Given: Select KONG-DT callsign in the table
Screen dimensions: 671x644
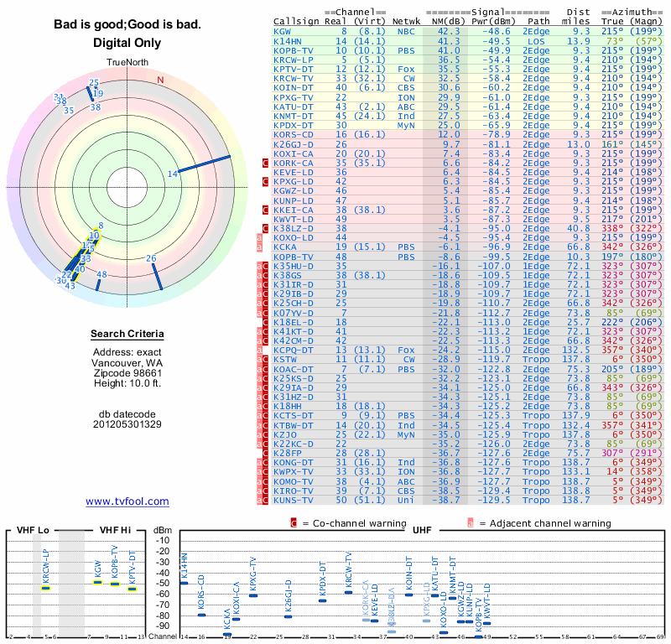Looking at the screenshot, I should [294, 463].
